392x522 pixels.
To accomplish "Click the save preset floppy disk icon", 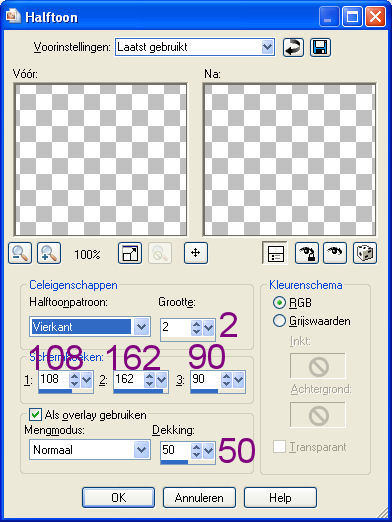I will pyautogui.click(x=321, y=47).
